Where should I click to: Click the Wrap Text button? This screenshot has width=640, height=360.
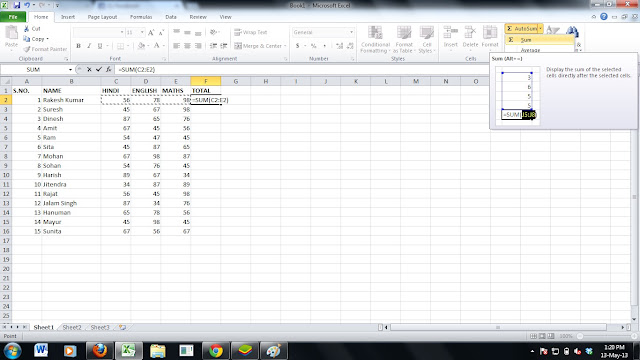251,32
